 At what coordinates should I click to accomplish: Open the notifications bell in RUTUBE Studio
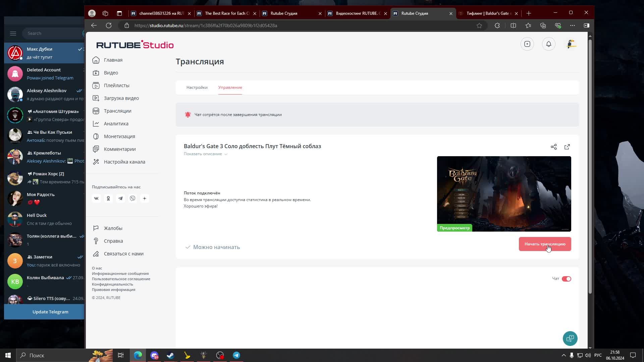point(548,44)
